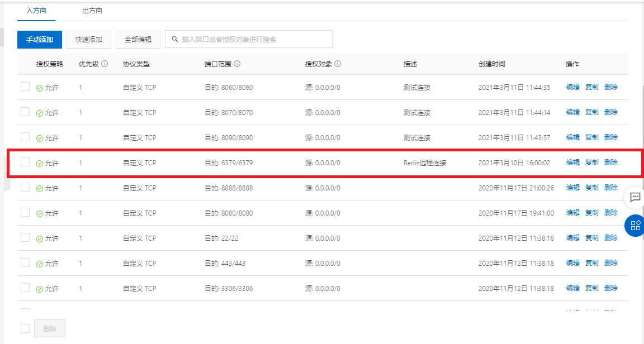This screenshot has width=644, height=344.
Task: Click the info icon beside 授权对象
Action: pyautogui.click(x=338, y=64)
